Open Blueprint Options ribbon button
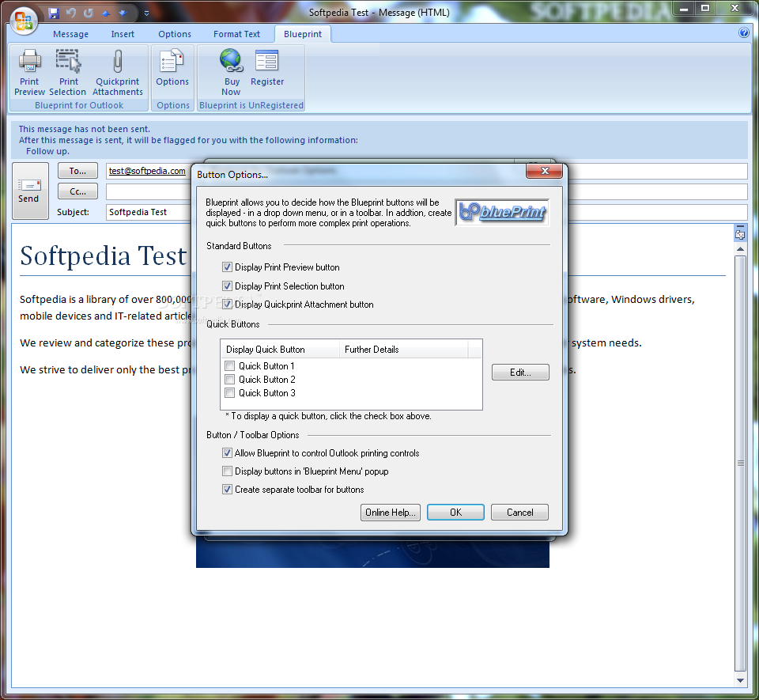 point(172,68)
